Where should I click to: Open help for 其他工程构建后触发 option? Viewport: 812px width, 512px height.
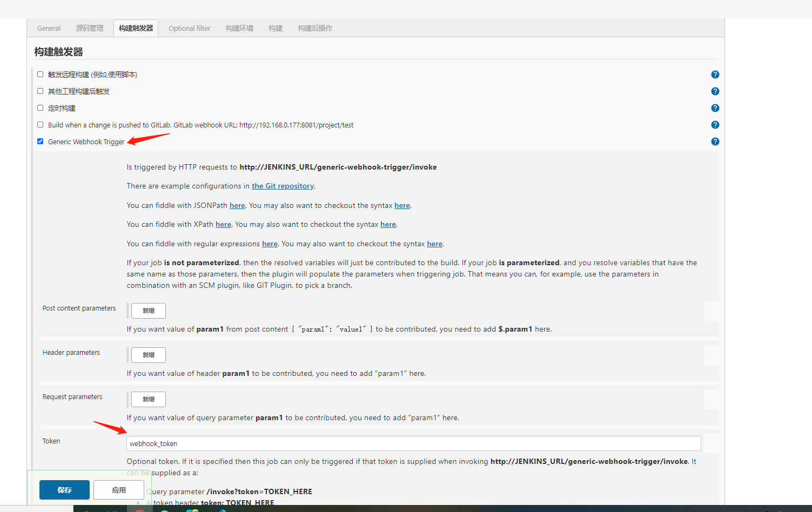715,91
